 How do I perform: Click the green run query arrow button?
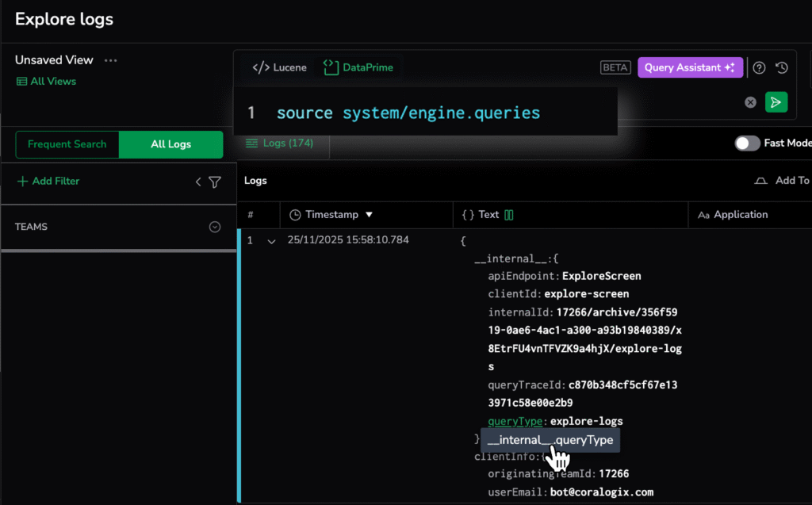tap(776, 102)
